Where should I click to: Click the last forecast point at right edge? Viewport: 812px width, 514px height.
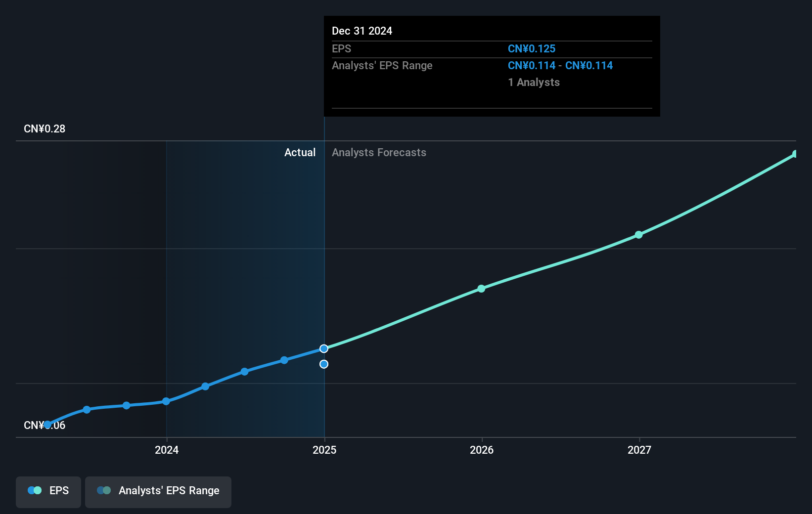coord(795,154)
